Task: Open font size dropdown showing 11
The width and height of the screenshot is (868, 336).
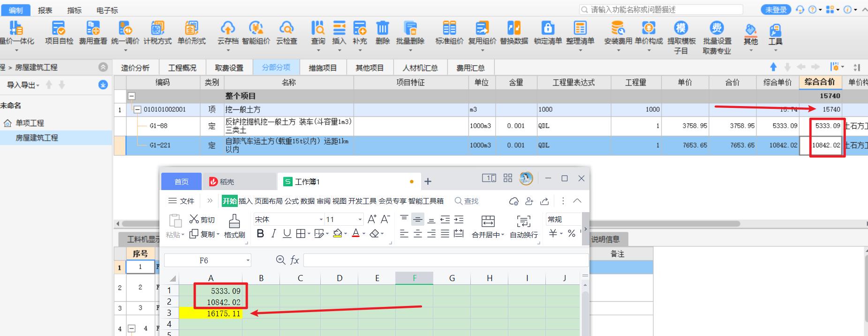Action: (360, 219)
